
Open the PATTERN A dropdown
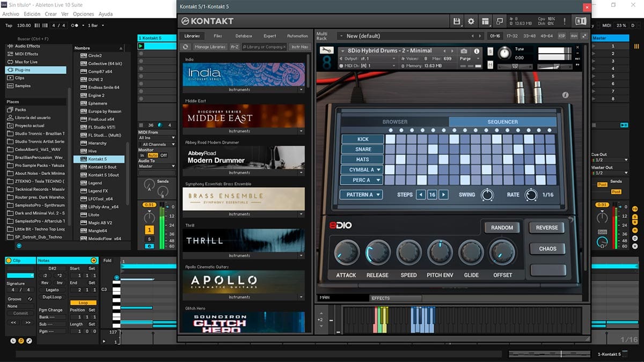[361, 195]
